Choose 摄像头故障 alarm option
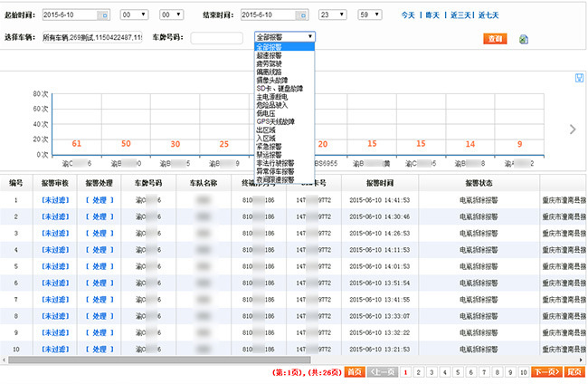This screenshot has height=384, width=588. coord(272,81)
